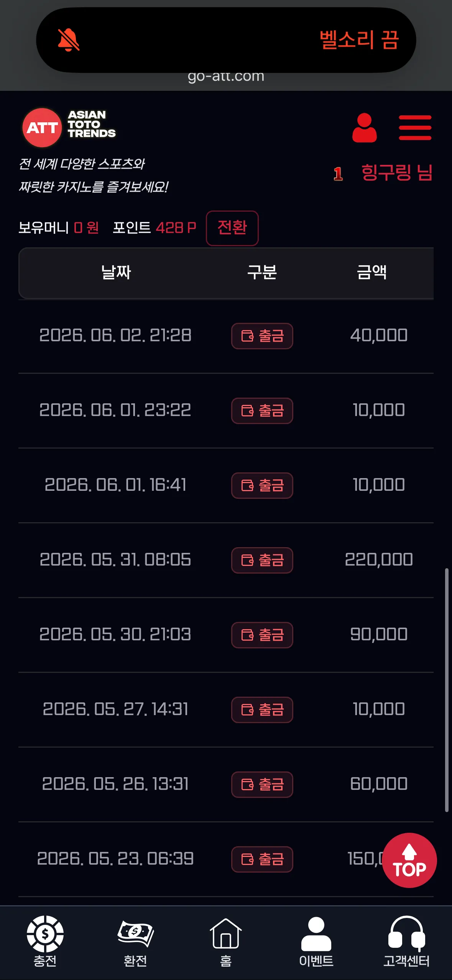Click the 전환 points convert button
Screen dimensions: 452x980
click(232, 228)
